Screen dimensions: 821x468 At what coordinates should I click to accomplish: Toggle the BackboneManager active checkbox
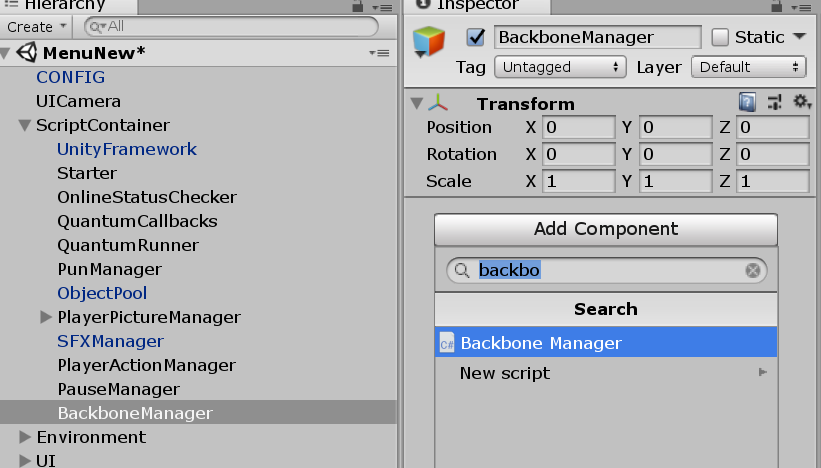click(x=475, y=37)
